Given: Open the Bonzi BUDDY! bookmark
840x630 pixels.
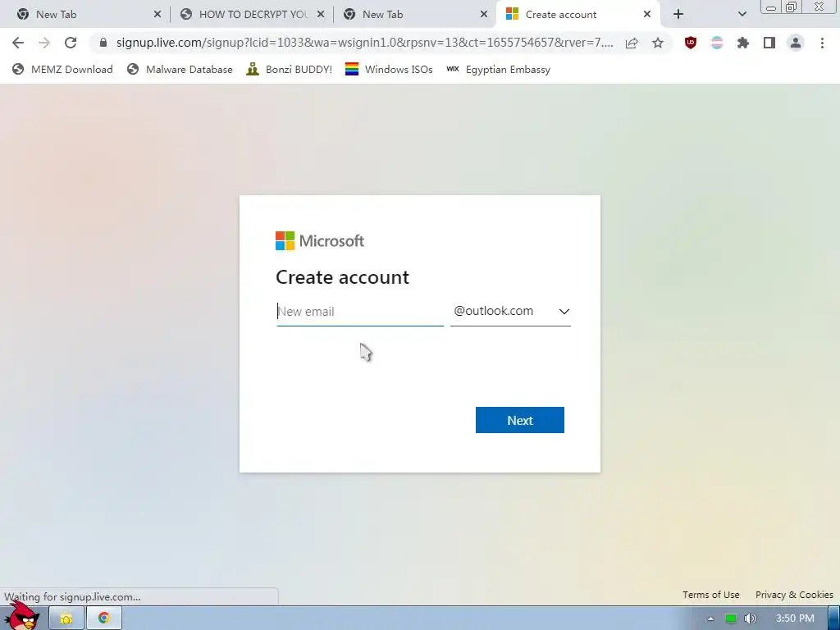Looking at the screenshot, I should pyautogui.click(x=290, y=69).
